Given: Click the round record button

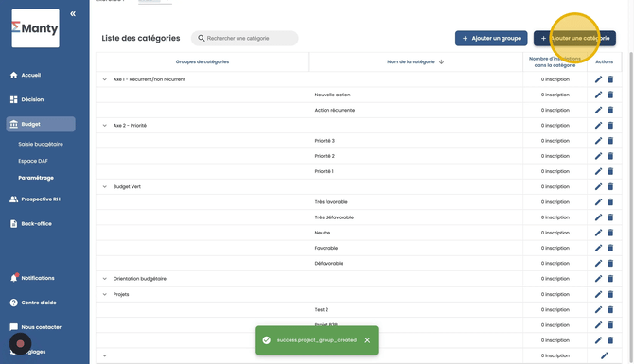Looking at the screenshot, I should (20, 344).
